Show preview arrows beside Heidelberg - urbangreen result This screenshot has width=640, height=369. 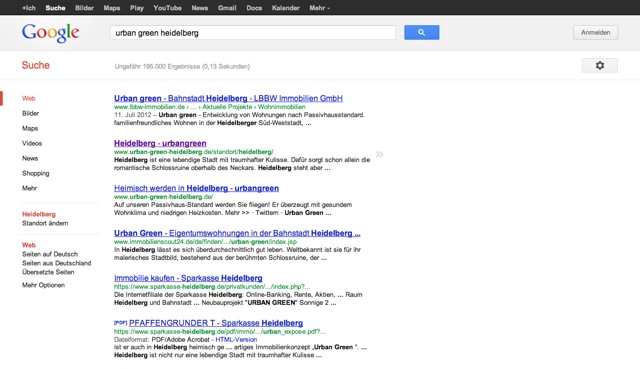pos(380,154)
